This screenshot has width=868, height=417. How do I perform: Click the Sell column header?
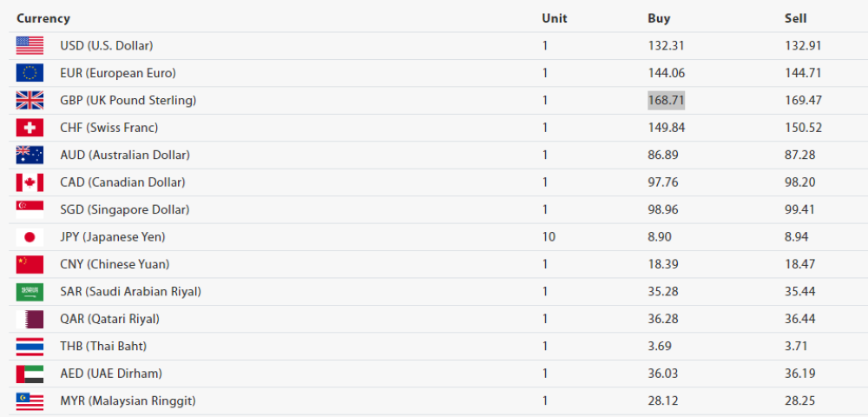coord(795,18)
